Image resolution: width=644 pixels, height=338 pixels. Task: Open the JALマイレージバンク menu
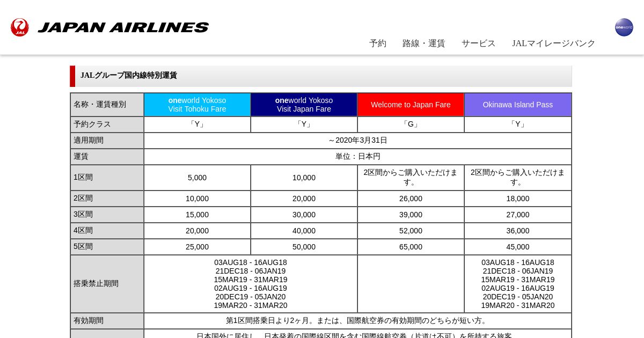pos(553,43)
